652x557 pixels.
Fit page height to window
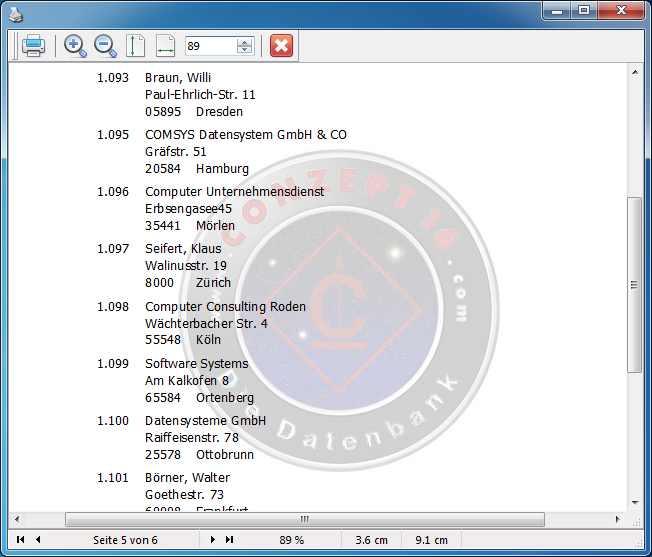(136, 46)
